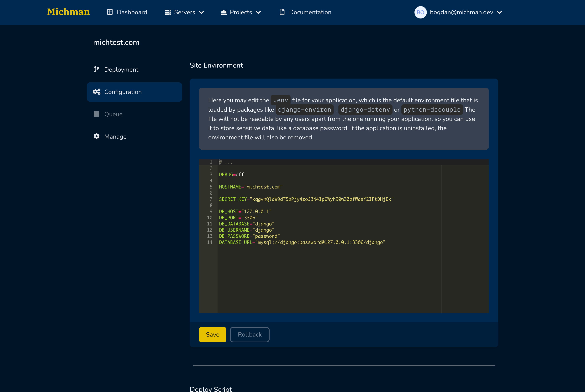Image resolution: width=585 pixels, height=392 pixels.
Task: Click the Projects hard hat icon
Action: (224, 12)
